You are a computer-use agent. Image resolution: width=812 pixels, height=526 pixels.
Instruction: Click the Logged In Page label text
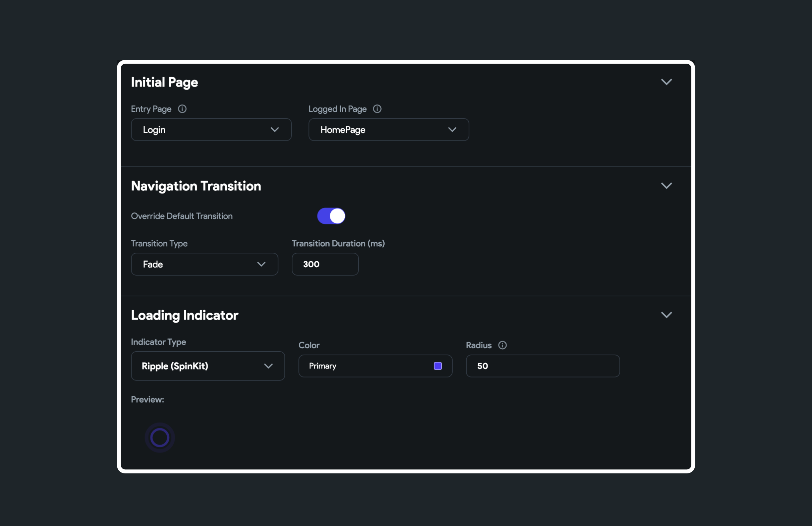point(337,109)
